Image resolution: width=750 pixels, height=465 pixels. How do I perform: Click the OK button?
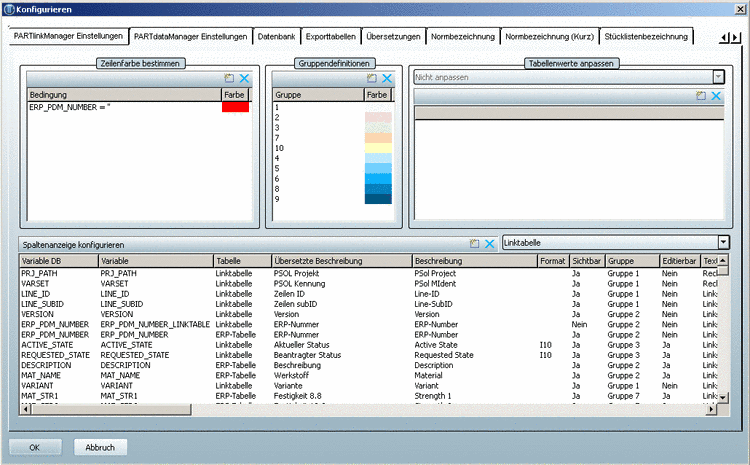pyautogui.click(x=34, y=447)
